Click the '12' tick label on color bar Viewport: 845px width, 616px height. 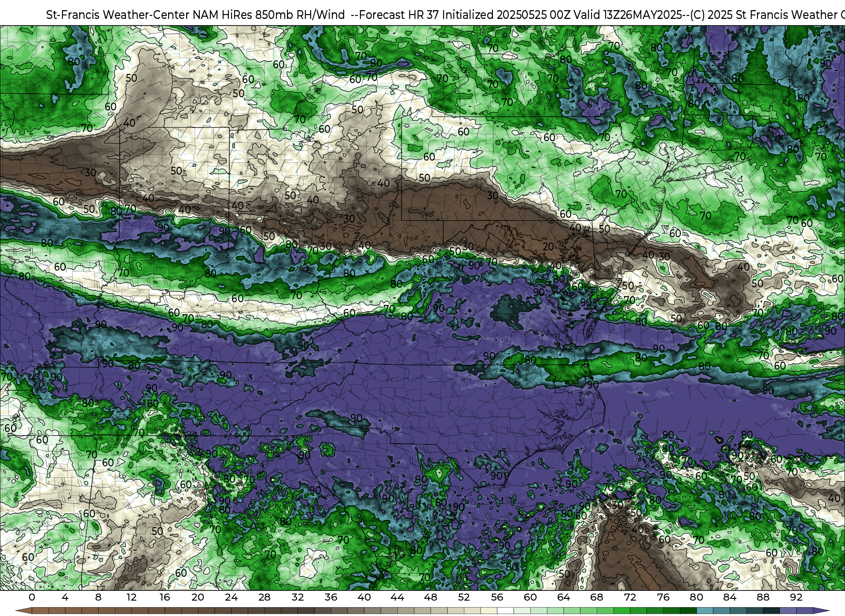(x=131, y=598)
